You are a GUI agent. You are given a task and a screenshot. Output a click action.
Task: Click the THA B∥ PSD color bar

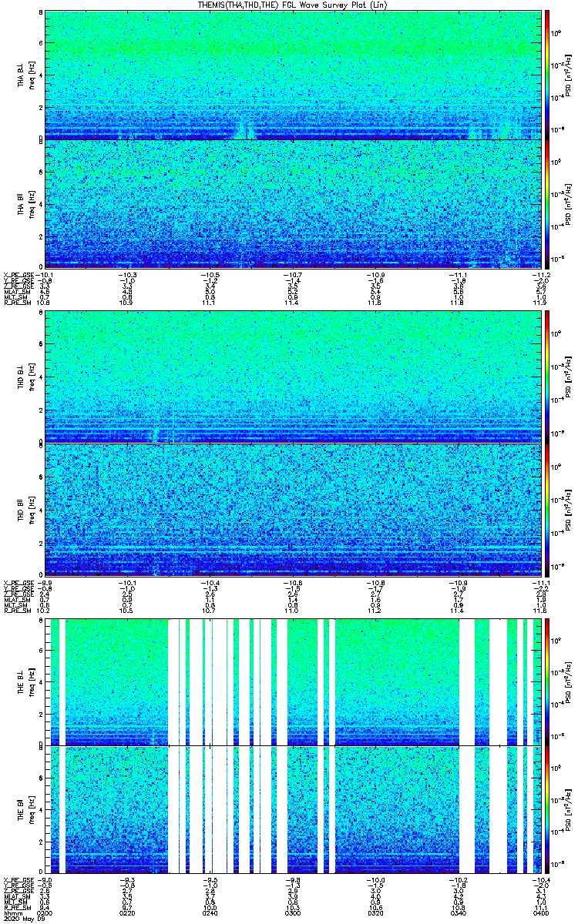pyautogui.click(x=547, y=203)
